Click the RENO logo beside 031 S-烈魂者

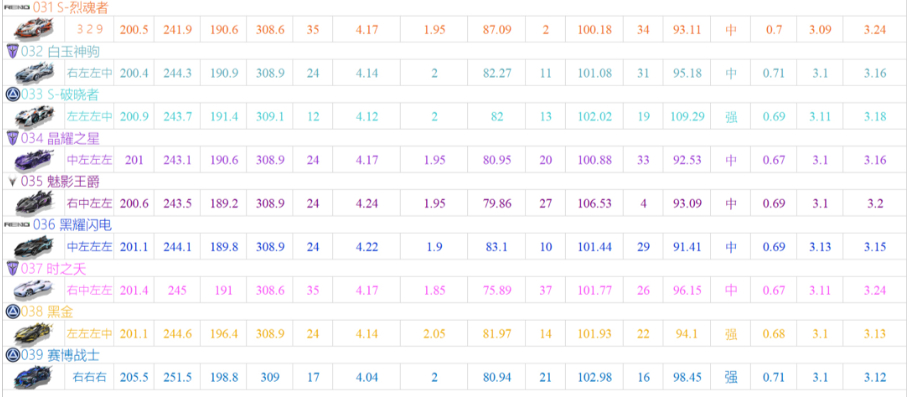click(x=16, y=8)
